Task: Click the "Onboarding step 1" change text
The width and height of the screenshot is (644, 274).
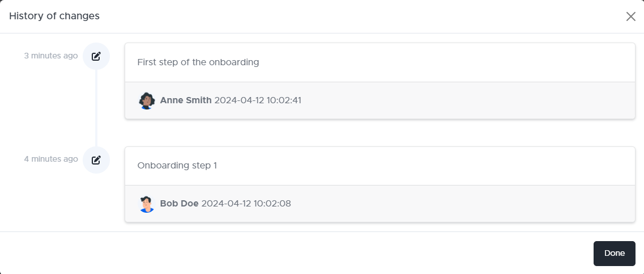Action: click(177, 166)
